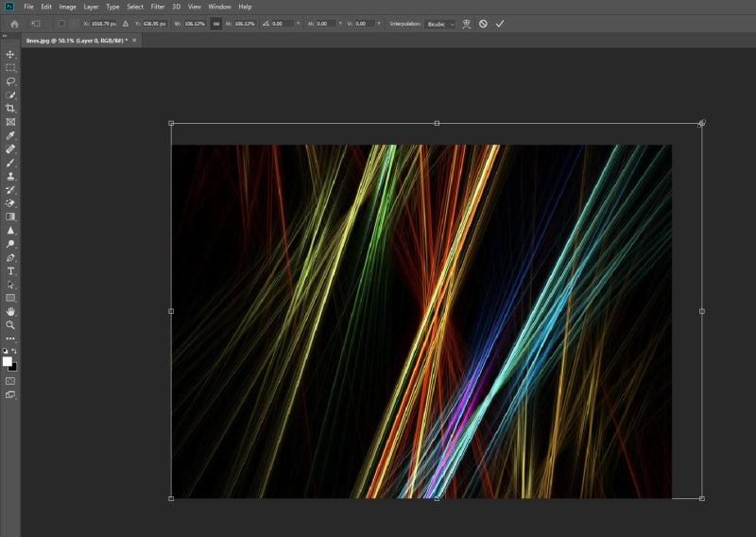
Task: Select the Rectangular Marquee tool
Action: pos(10,68)
